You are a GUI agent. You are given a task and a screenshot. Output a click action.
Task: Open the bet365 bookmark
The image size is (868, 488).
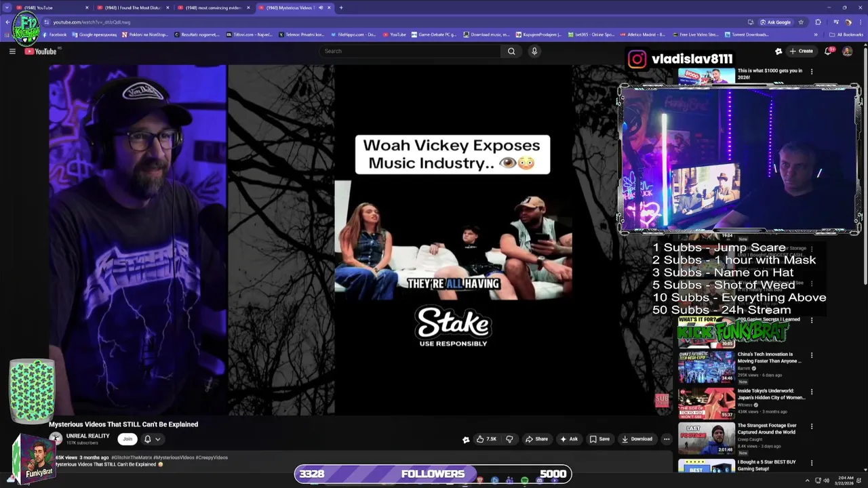(x=591, y=35)
